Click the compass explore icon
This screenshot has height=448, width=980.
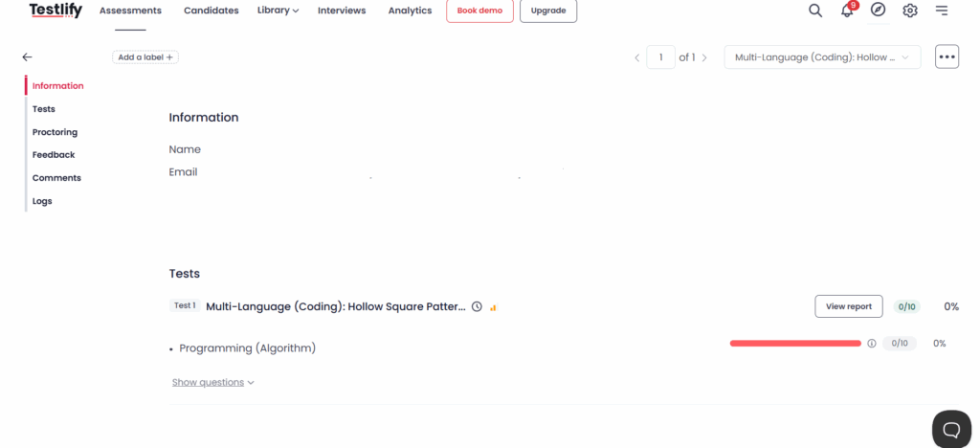(879, 10)
